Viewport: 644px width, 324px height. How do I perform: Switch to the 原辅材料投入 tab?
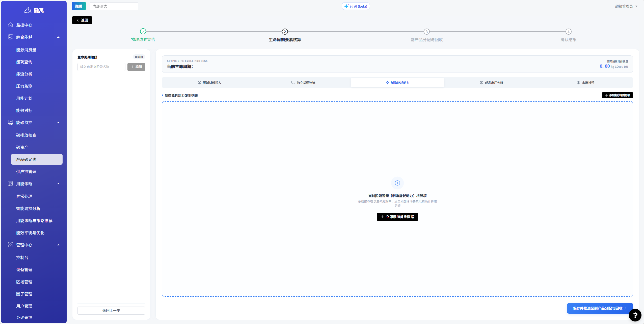pos(209,83)
